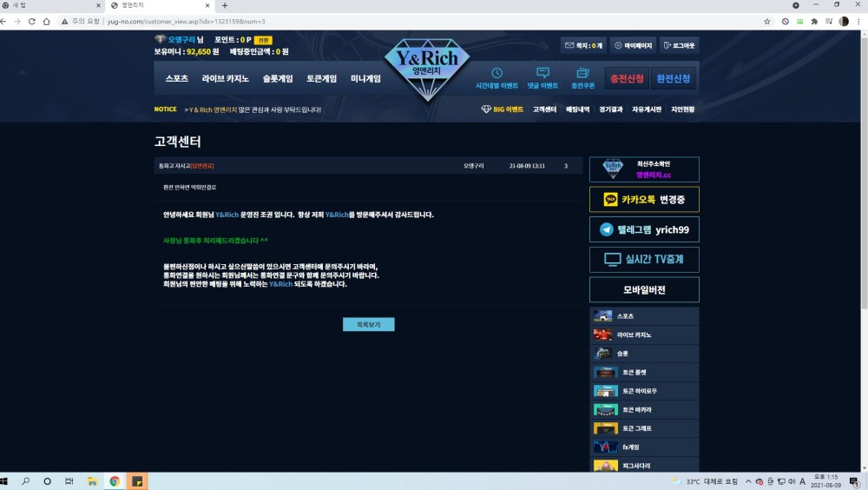868x490 pixels.
Task: Open 스포츠 main menu item
Action: [176, 79]
